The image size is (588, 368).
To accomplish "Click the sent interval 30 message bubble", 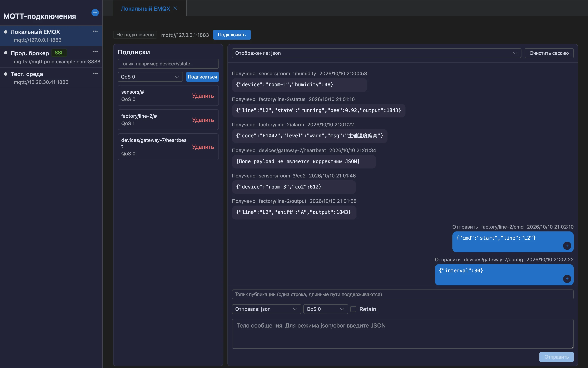I will [504, 275].
